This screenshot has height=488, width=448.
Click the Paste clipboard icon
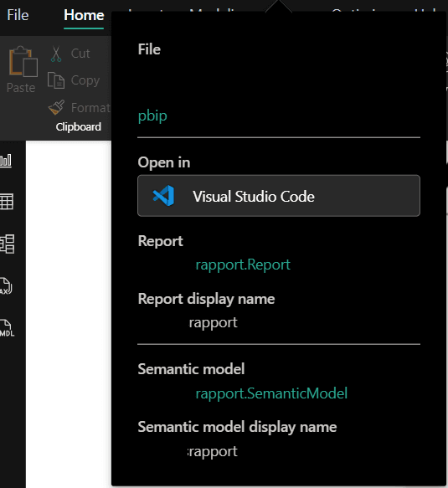coord(23,61)
